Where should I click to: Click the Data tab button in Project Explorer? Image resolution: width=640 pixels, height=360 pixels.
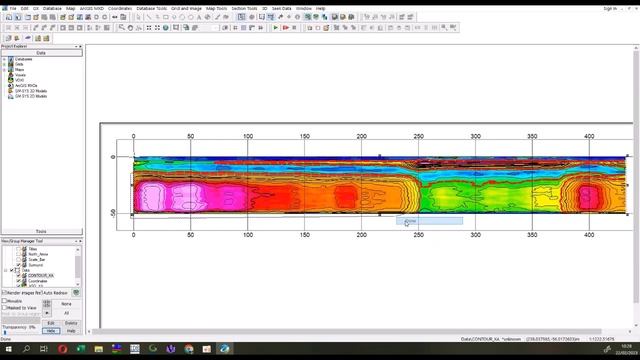(42, 53)
